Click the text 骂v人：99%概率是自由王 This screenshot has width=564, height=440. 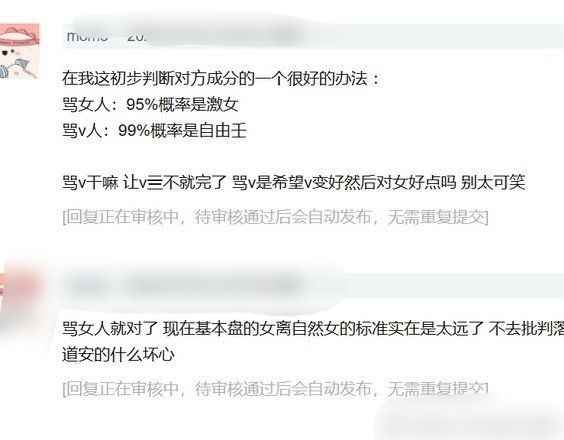[154, 130]
